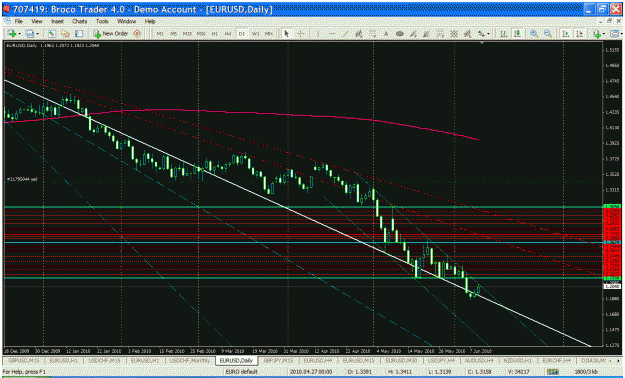Select the equidistant channel tool
This screenshot has width=625, height=378.
point(359,34)
